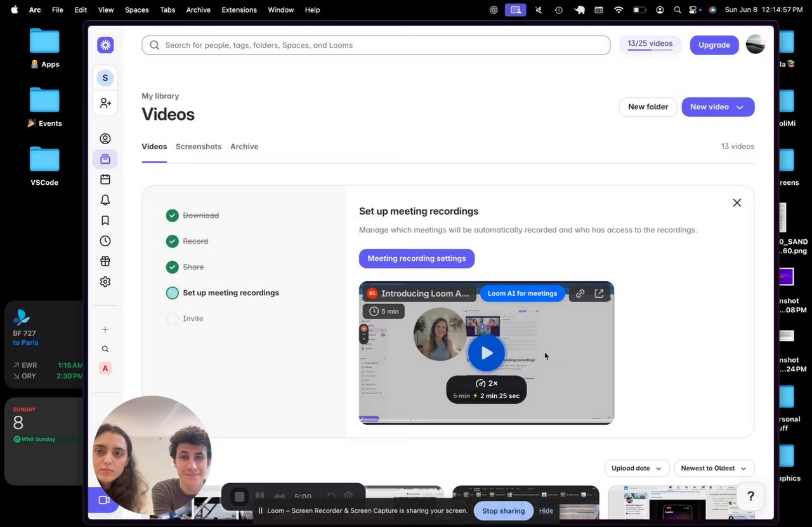Switch to the Videos tab
The image size is (812, 527).
pos(154,147)
